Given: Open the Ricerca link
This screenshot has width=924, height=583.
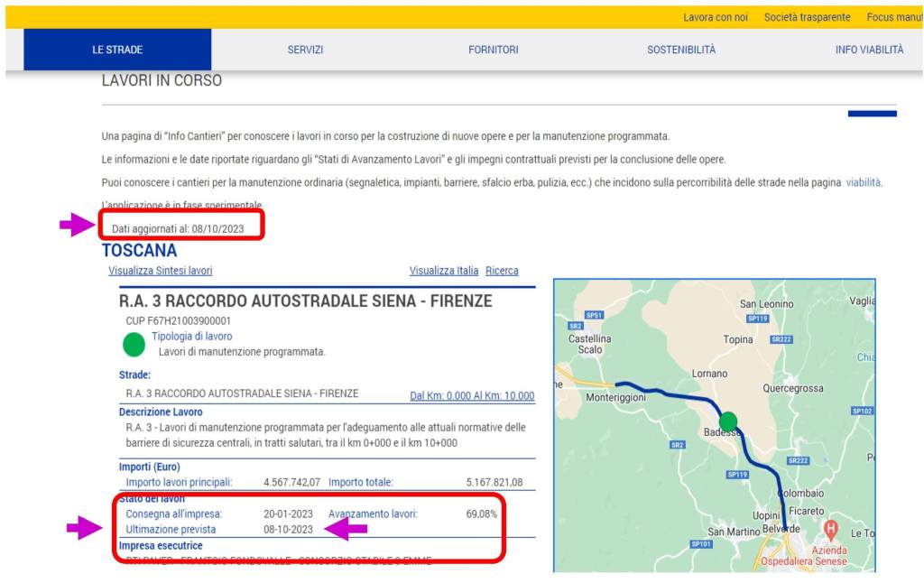Looking at the screenshot, I should tap(502, 271).
